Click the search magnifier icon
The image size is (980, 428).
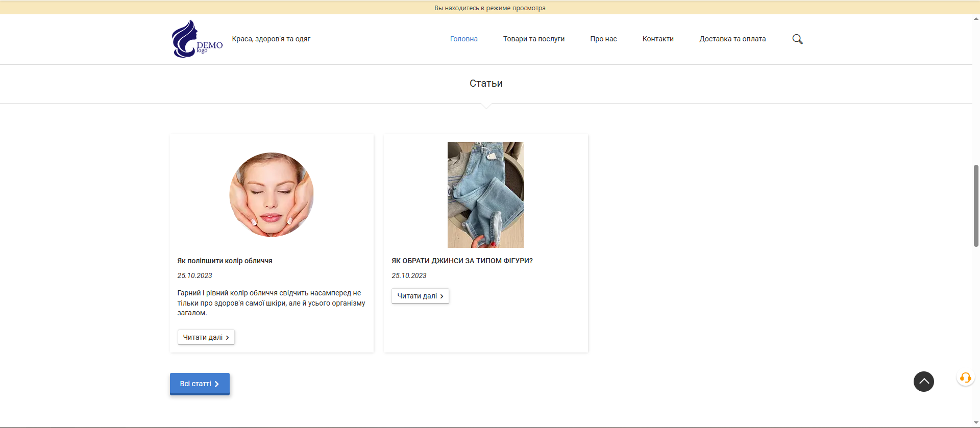click(x=797, y=39)
